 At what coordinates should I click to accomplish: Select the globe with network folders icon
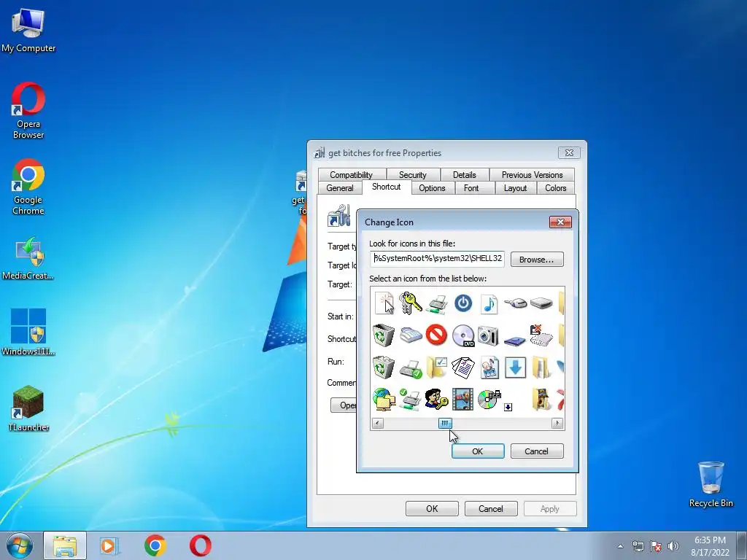(384, 400)
